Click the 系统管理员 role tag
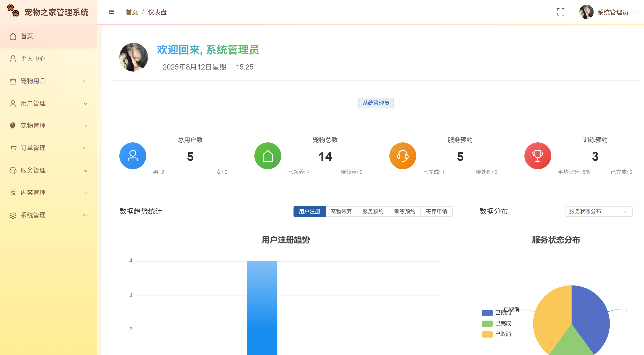644x355 pixels. (376, 103)
